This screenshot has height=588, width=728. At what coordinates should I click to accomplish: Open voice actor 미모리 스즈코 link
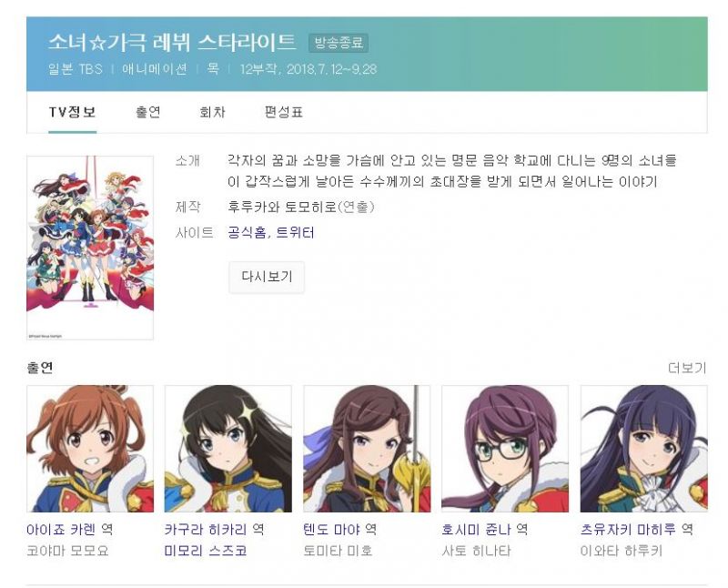click(x=206, y=551)
